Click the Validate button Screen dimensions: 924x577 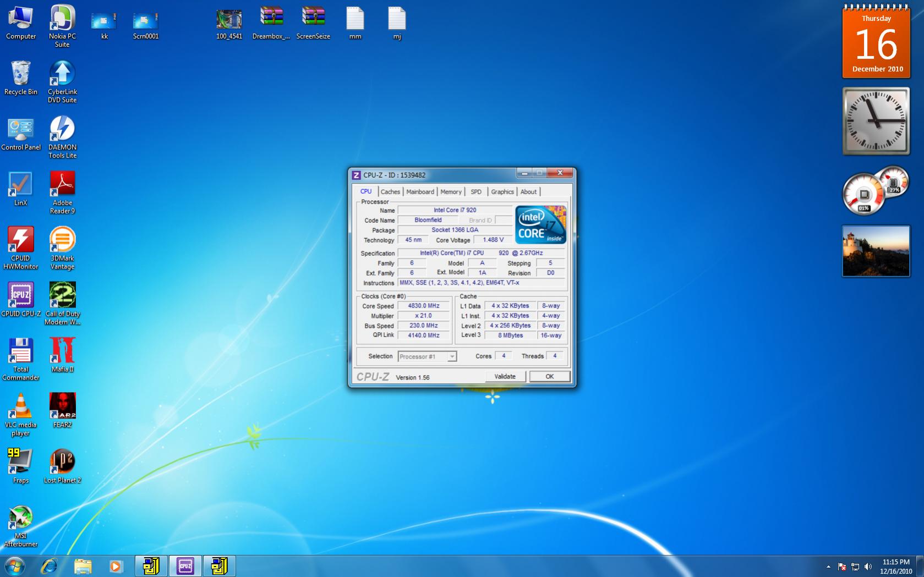pyautogui.click(x=505, y=377)
